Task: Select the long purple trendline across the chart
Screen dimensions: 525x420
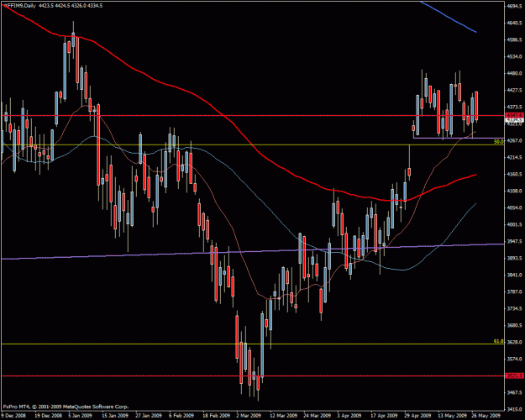Action: click(252, 251)
